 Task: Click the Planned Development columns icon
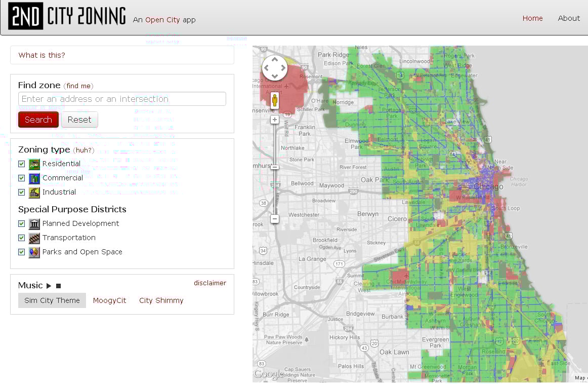[34, 224]
